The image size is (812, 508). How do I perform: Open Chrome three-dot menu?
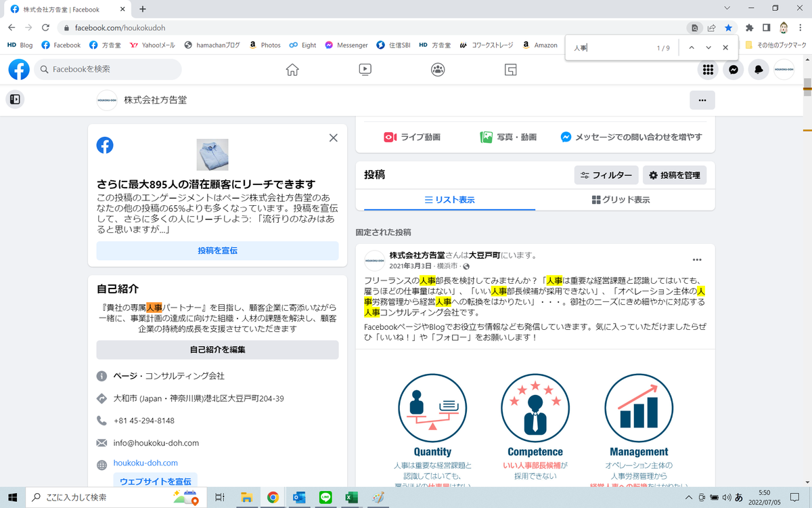pos(801,28)
